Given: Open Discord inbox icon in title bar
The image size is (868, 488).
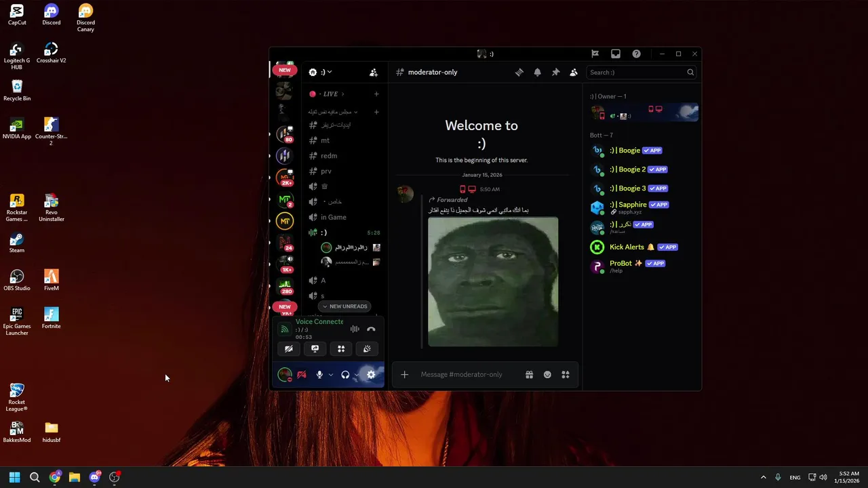Looking at the screenshot, I should pos(616,54).
